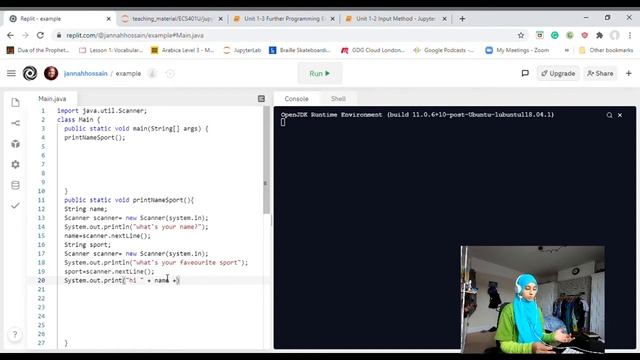Open the Chrome three-dot menu
Viewport: 640px width, 360px height.
point(630,36)
